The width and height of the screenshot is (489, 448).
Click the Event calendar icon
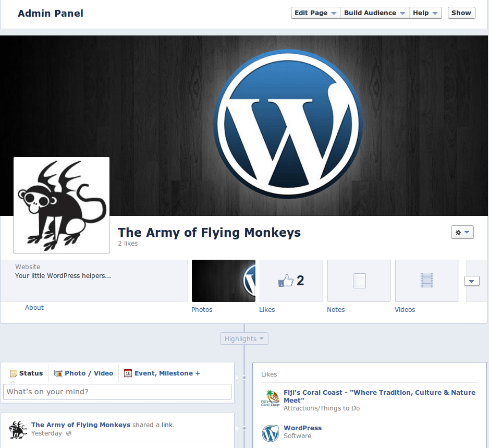pyautogui.click(x=128, y=373)
